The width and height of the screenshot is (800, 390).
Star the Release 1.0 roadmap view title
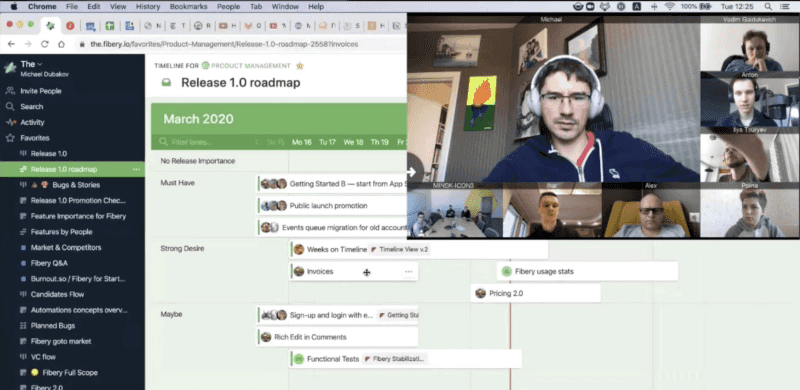300,66
